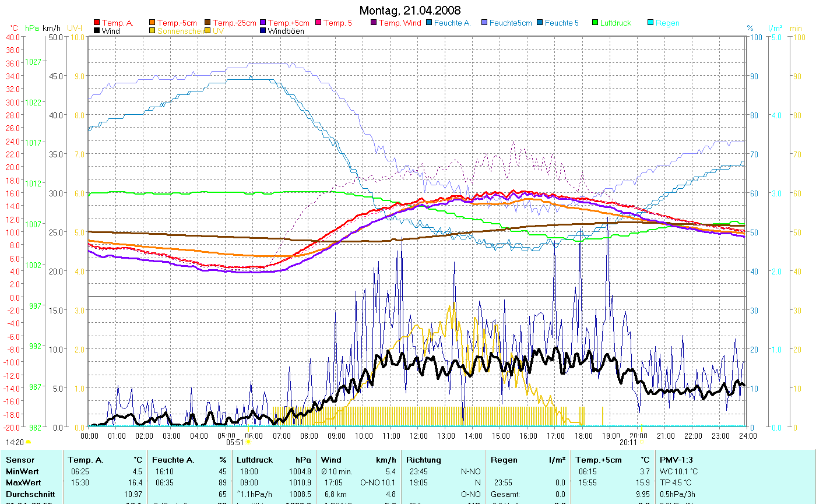The width and height of the screenshot is (816, 504).
Task: Click the yellow UV legend swatch
Action: [208, 31]
